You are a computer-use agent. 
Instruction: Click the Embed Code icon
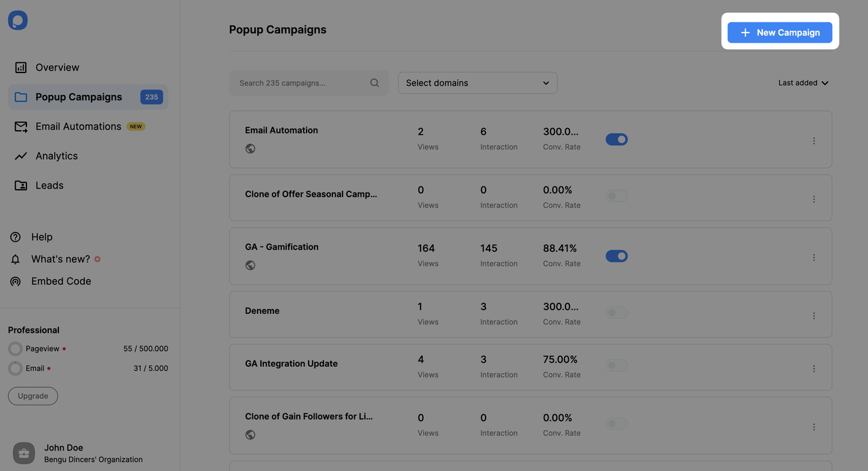[x=15, y=281]
